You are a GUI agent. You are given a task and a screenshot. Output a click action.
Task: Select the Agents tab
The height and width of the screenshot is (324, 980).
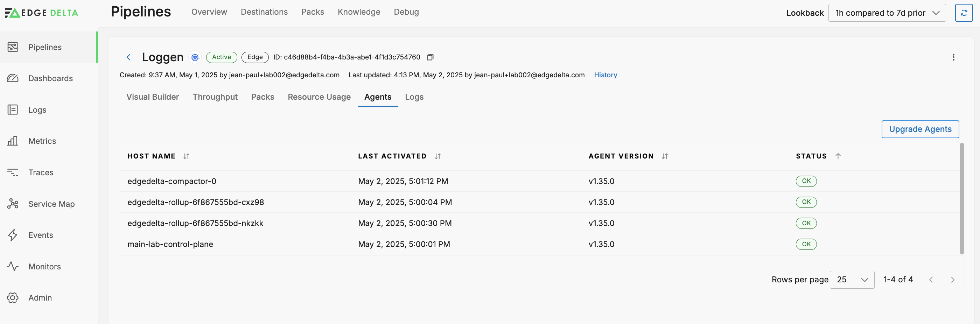(378, 97)
